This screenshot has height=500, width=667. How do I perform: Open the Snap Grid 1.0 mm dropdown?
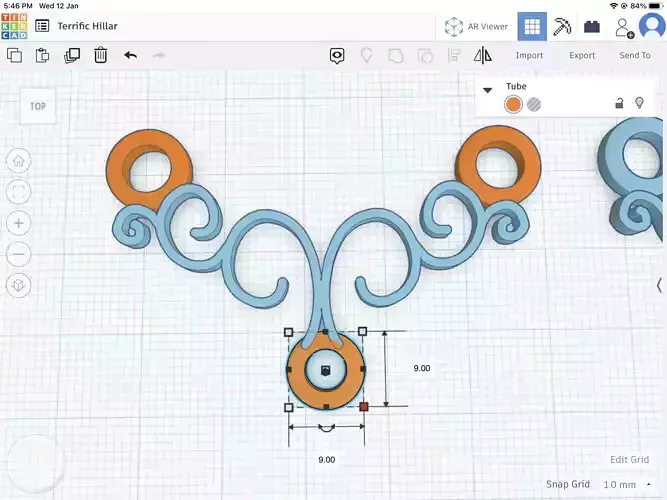(627, 484)
